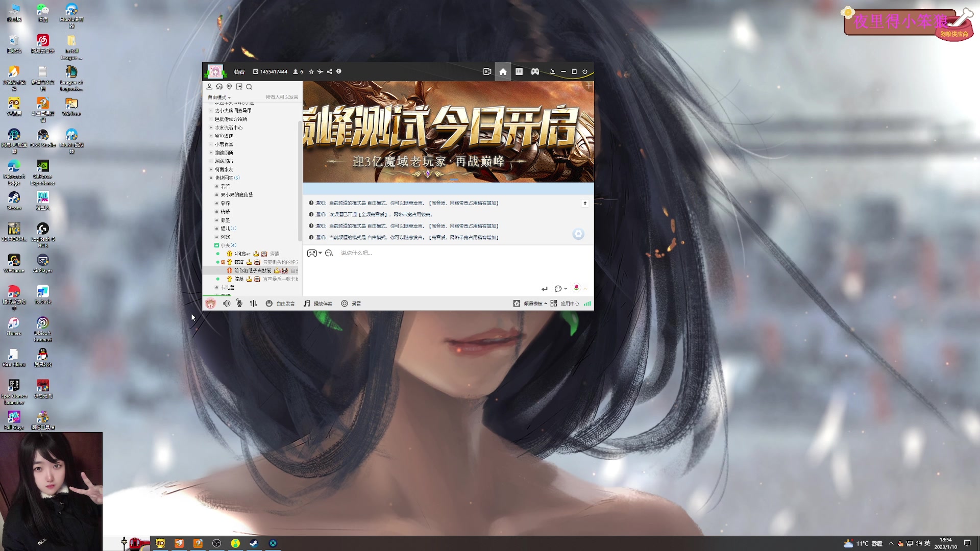The height and width of the screenshot is (551, 980).
Task: Select the 小若食堂 channel
Action: [224, 144]
